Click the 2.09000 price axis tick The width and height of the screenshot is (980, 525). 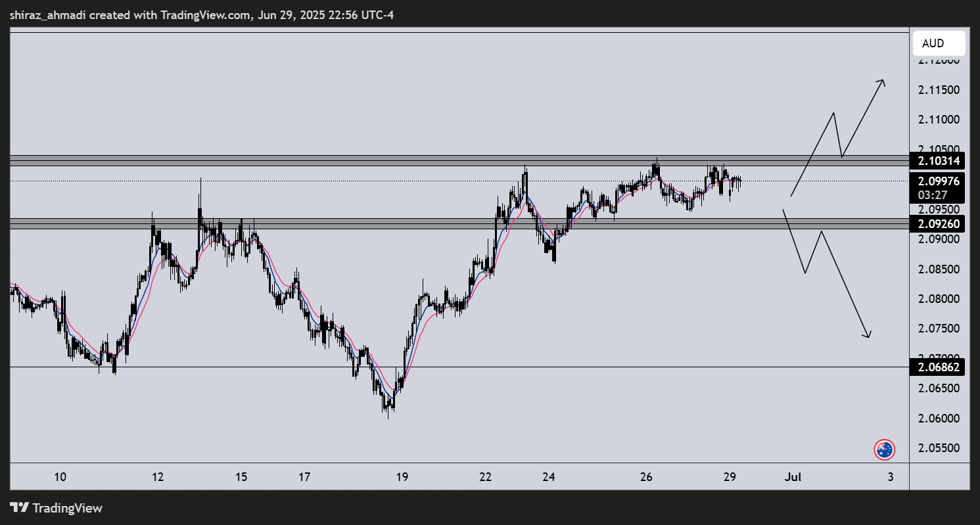[x=940, y=239]
